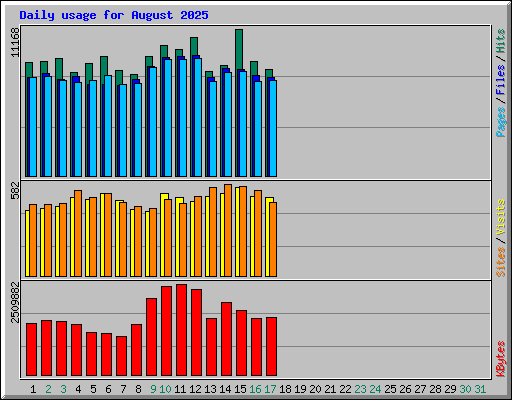Viewport: 512px width, 400px height.
Task: Click the cyan 'Pages' legend label
Action: (500, 122)
